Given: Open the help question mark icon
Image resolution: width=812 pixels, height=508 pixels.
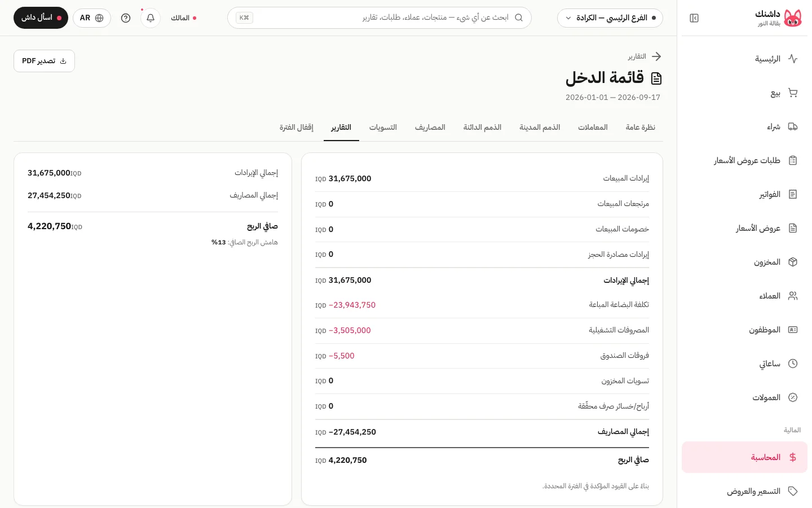Looking at the screenshot, I should pos(126,18).
